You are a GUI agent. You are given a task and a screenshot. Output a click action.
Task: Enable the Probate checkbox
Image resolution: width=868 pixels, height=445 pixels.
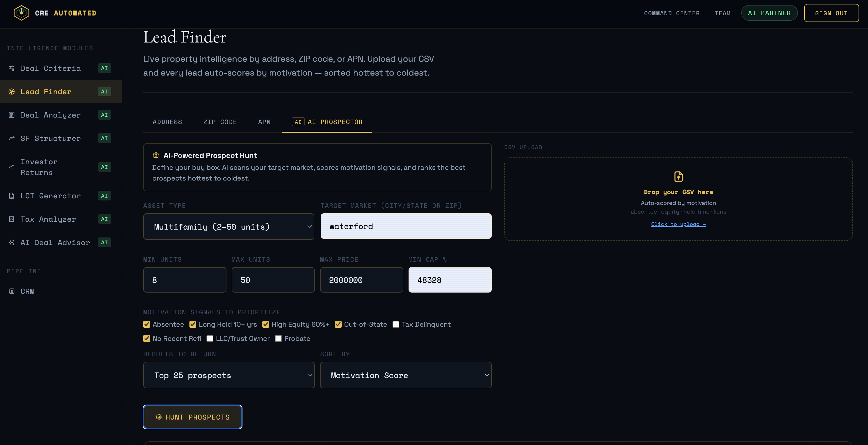[x=278, y=338]
